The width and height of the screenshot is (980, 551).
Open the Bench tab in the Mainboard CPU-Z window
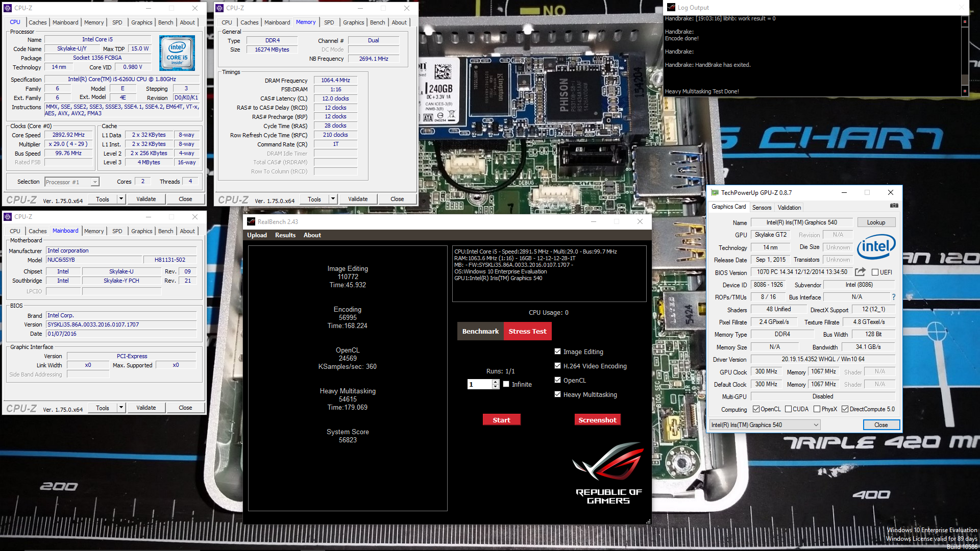click(x=165, y=231)
